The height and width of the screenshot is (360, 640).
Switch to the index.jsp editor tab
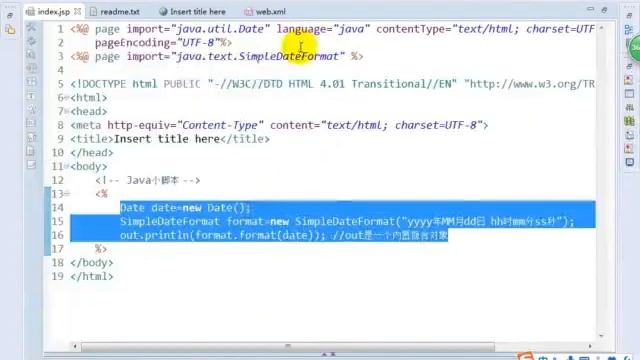53,12
